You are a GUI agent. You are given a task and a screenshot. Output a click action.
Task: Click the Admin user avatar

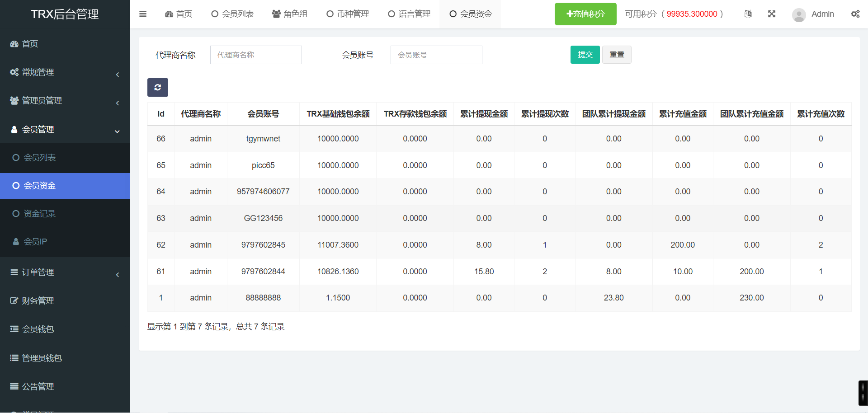click(x=799, y=15)
